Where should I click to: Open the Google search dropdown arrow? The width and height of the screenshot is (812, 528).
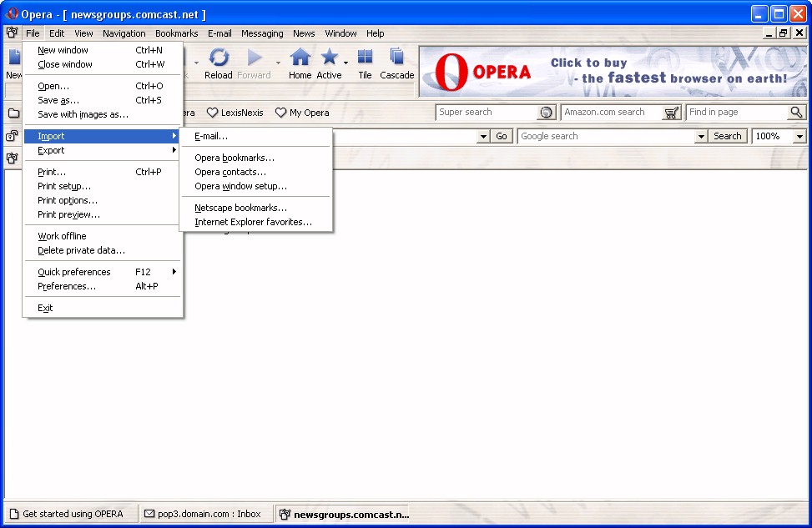tap(701, 137)
